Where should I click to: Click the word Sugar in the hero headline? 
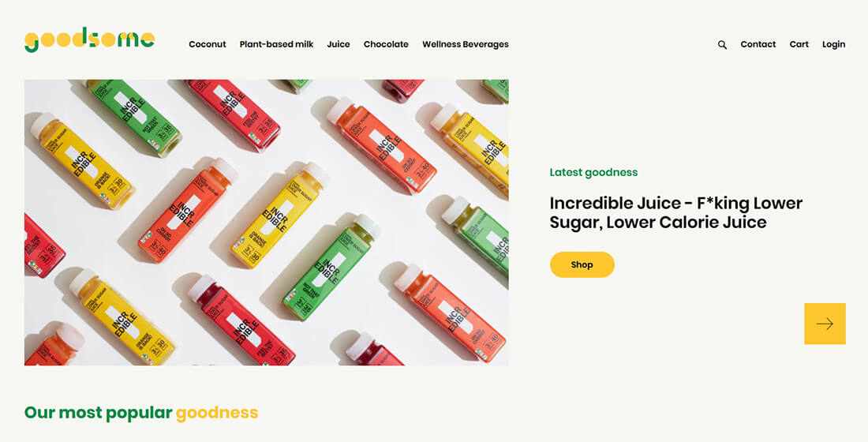tap(574, 223)
